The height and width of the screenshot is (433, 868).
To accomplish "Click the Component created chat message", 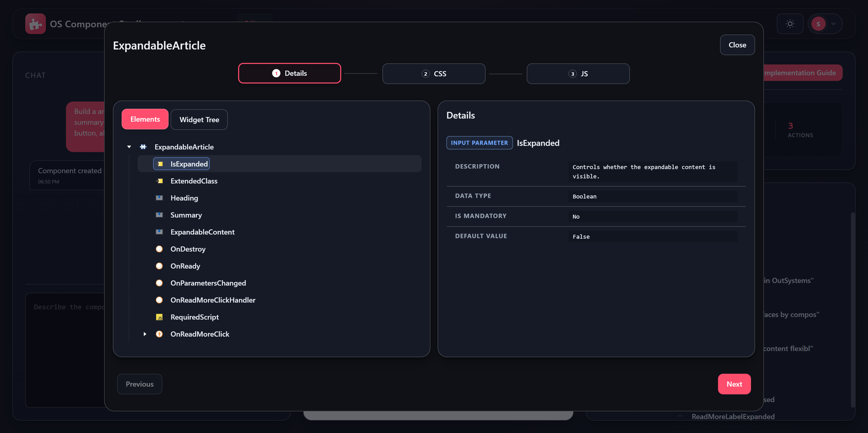I will (x=67, y=175).
